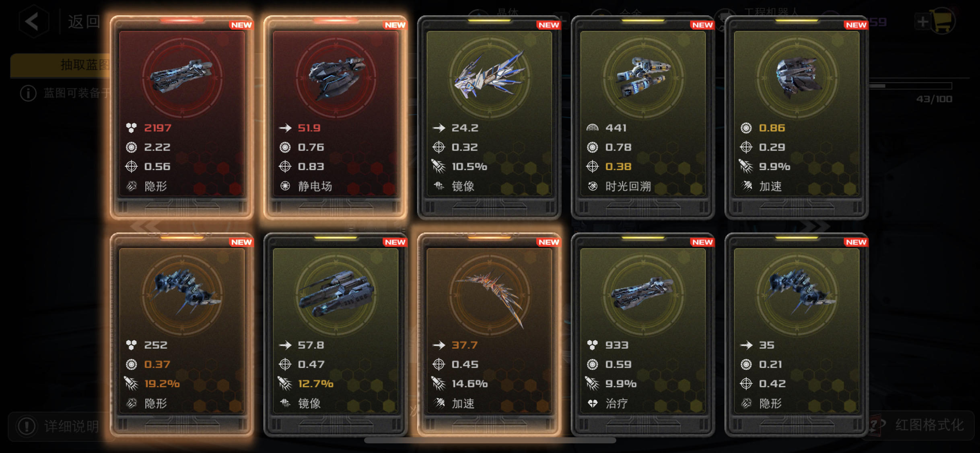Screen dimensions: 980x453
Task: Tap the 加速 icon on 0.86 card
Action: tap(746, 186)
